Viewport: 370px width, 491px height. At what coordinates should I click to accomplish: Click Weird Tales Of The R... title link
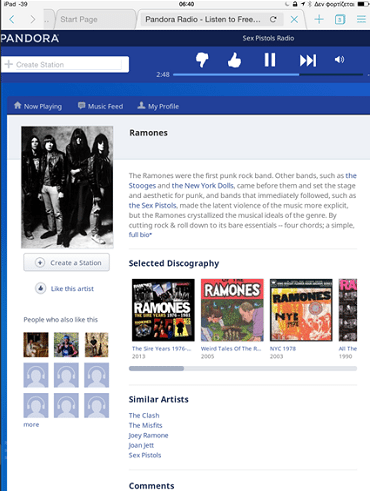[231, 349]
